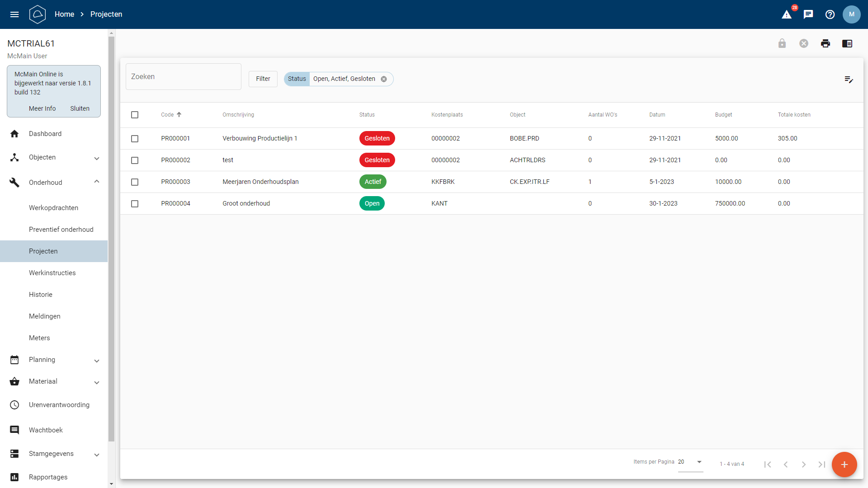
Task: Expand the Objecten sidebar section
Action: [97, 158]
